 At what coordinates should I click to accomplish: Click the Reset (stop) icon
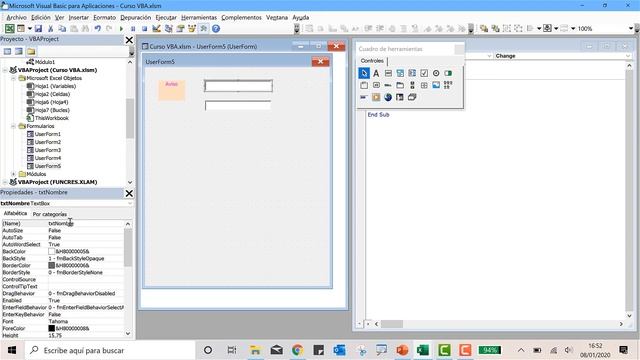(x=144, y=29)
